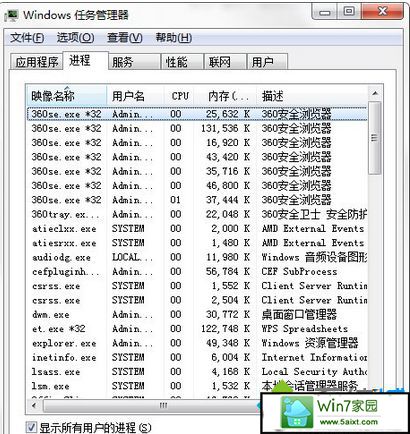Select the cefpluginh... process
The height and width of the screenshot is (434, 410).
tap(197, 272)
